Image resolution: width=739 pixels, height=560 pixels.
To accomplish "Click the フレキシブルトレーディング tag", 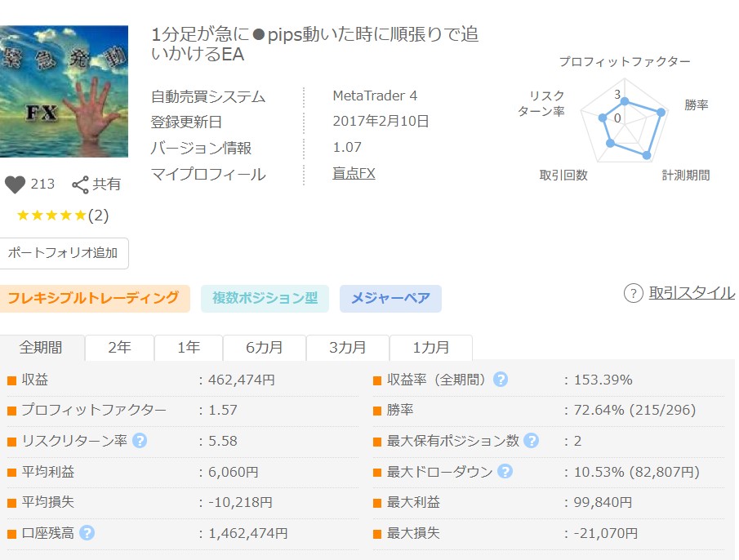I will click(x=93, y=298).
